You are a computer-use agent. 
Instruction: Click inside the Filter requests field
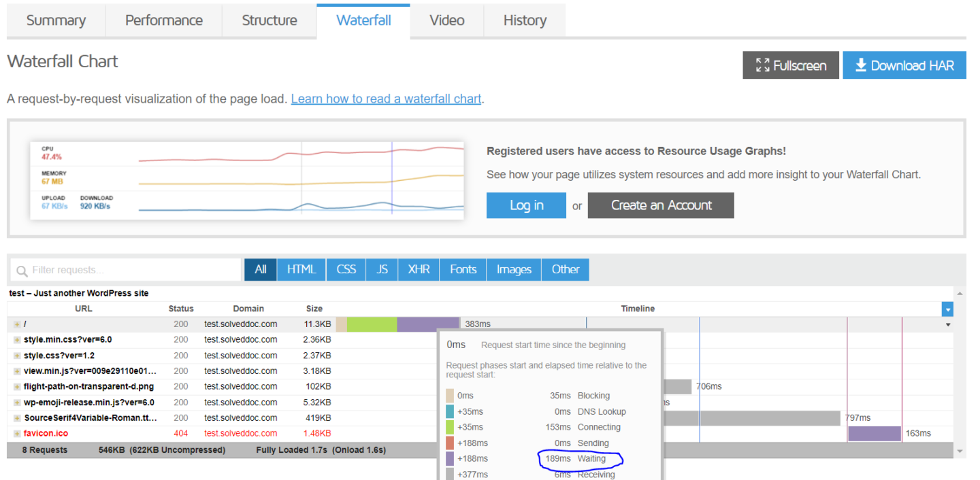pyautogui.click(x=122, y=270)
